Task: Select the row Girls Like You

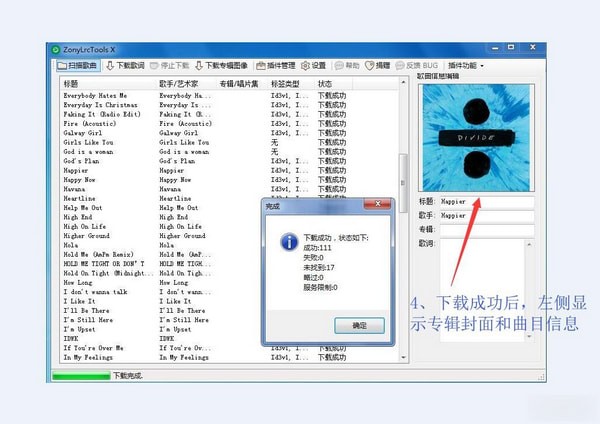Action: click(230, 142)
